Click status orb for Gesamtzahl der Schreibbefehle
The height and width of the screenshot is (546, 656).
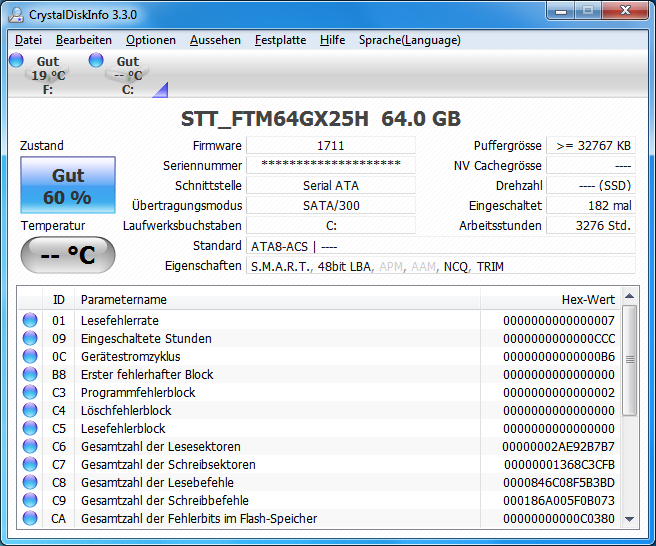tap(30, 500)
